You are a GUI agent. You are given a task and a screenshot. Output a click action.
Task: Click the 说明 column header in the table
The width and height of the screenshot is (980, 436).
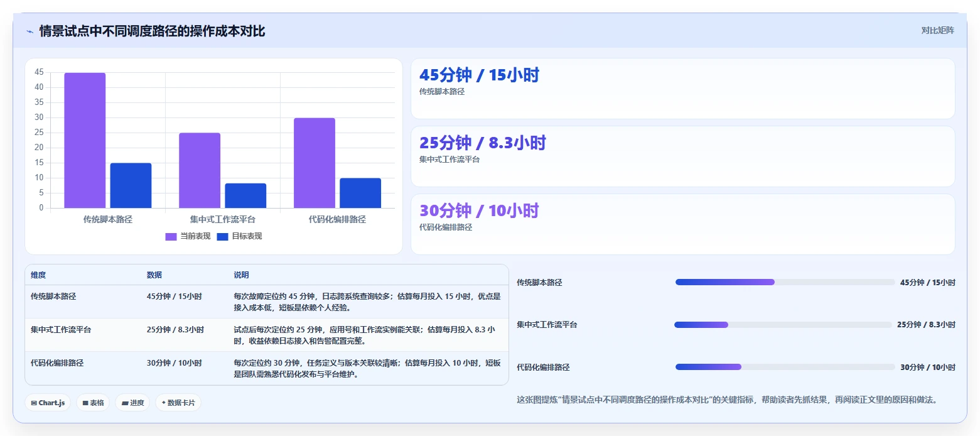pyautogui.click(x=242, y=275)
